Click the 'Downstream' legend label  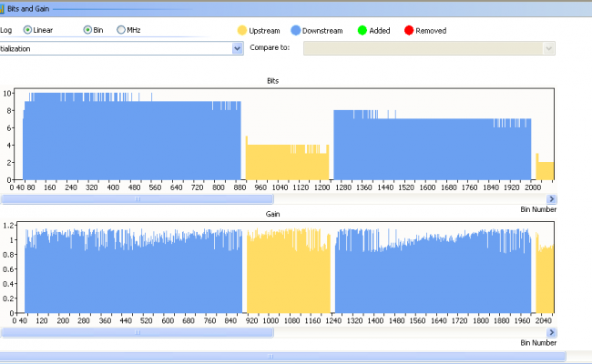click(x=322, y=31)
